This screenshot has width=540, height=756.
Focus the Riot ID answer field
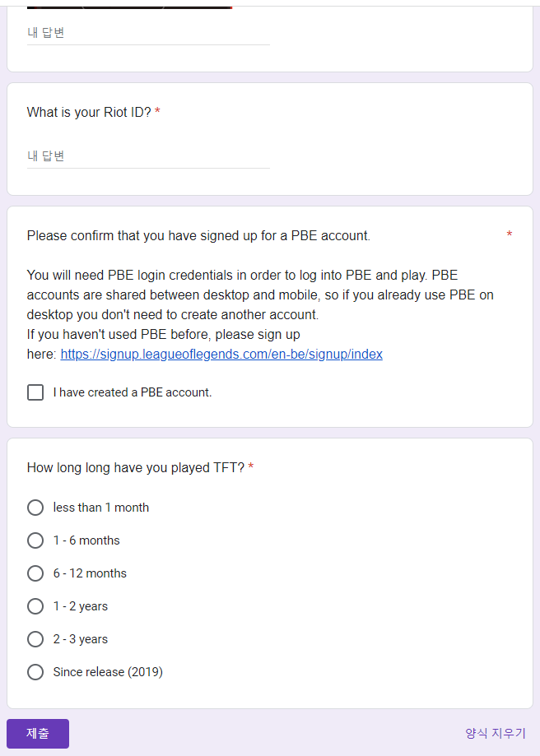(148, 156)
